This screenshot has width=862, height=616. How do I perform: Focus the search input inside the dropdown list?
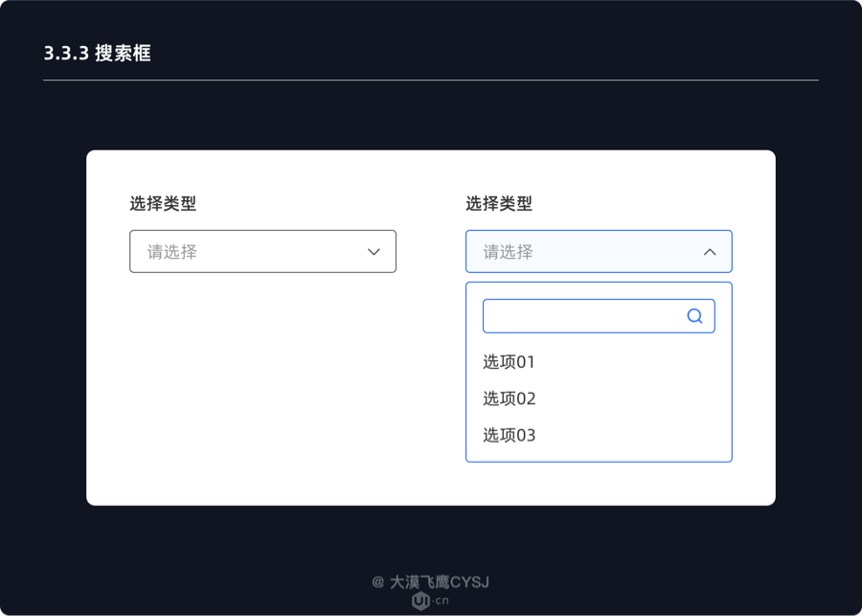click(x=599, y=316)
